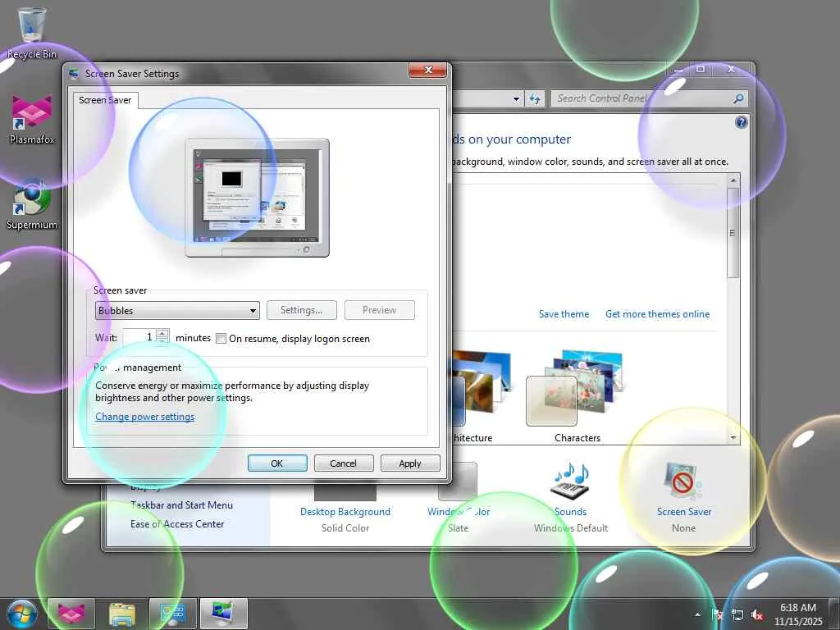Click the refresh button beside the address bar
This screenshot has width=840, height=630.
[535, 98]
